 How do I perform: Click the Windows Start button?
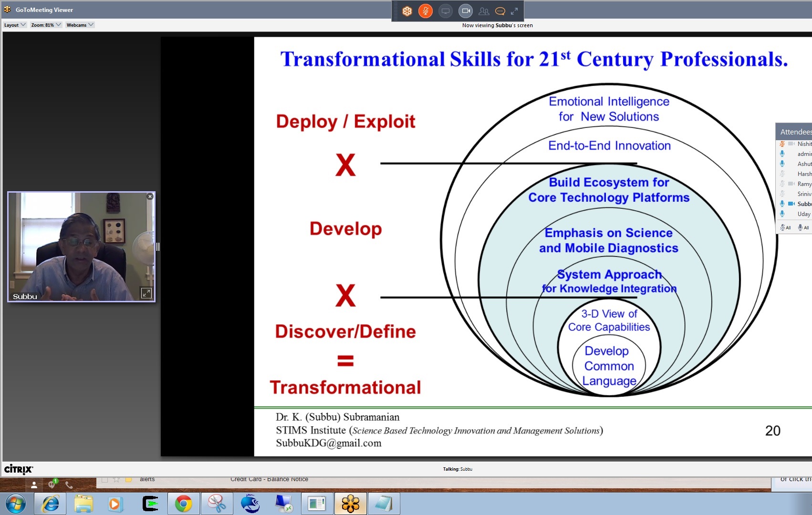click(16, 504)
